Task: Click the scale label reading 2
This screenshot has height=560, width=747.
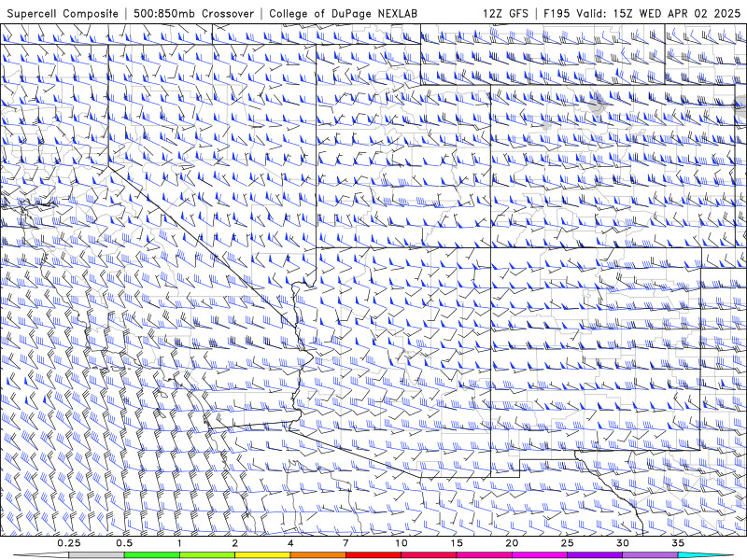Action: point(235,543)
